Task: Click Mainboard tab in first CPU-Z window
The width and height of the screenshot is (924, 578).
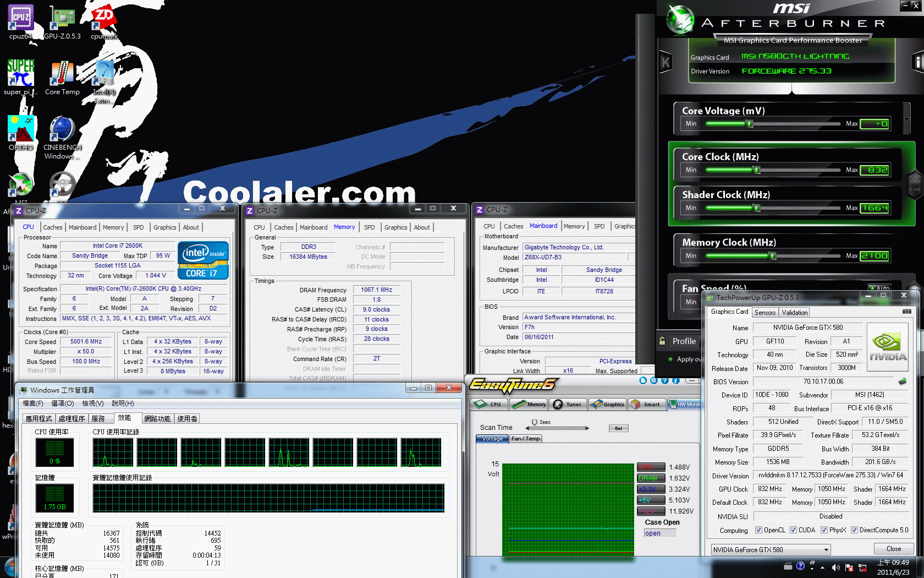Action: tap(82, 227)
